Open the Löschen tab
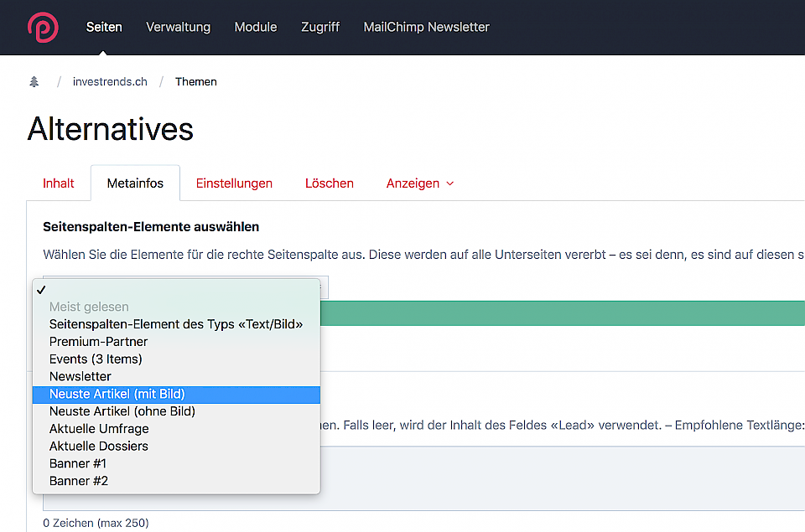Viewport: 805px width, 532px height. (x=329, y=183)
